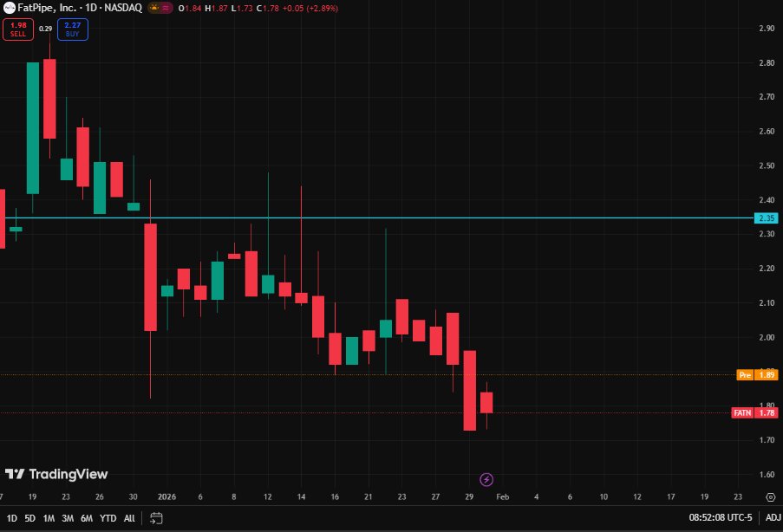This screenshot has height=532, width=783.
Task: Click the 2.90 price axis label
Action: pyautogui.click(x=767, y=29)
